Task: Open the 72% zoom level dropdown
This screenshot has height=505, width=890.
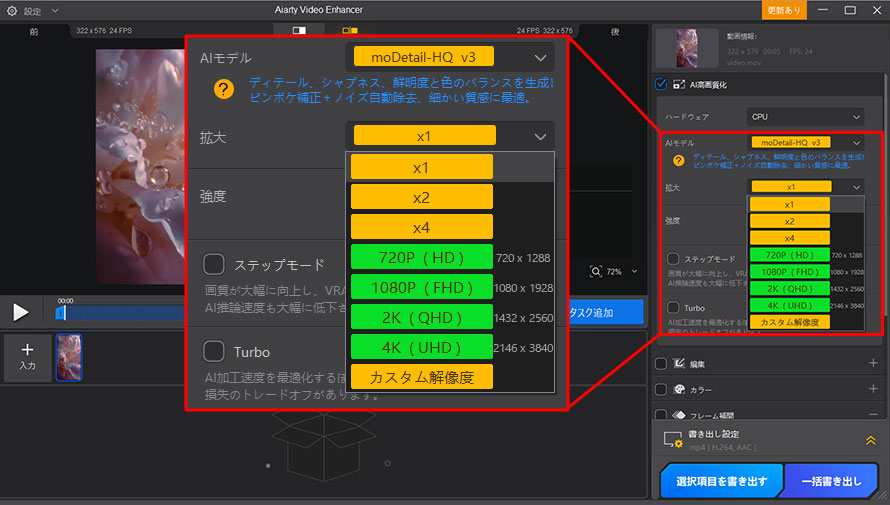Action: (634, 272)
